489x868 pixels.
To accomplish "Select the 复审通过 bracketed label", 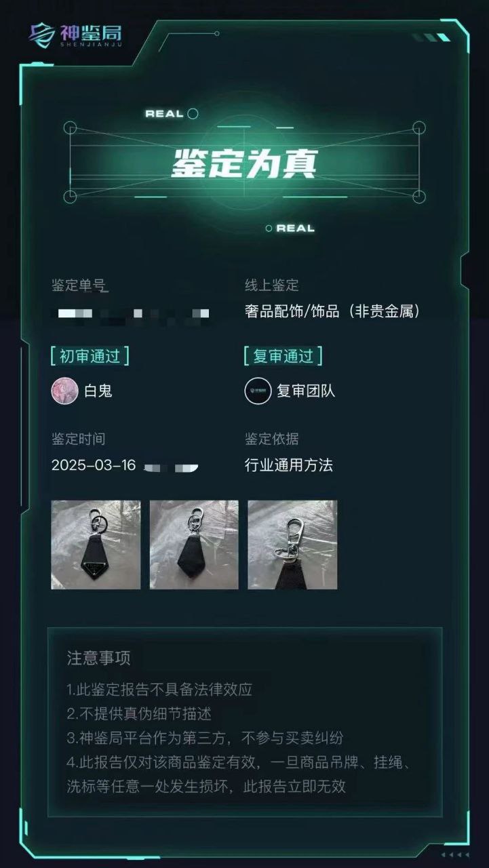I will [283, 355].
